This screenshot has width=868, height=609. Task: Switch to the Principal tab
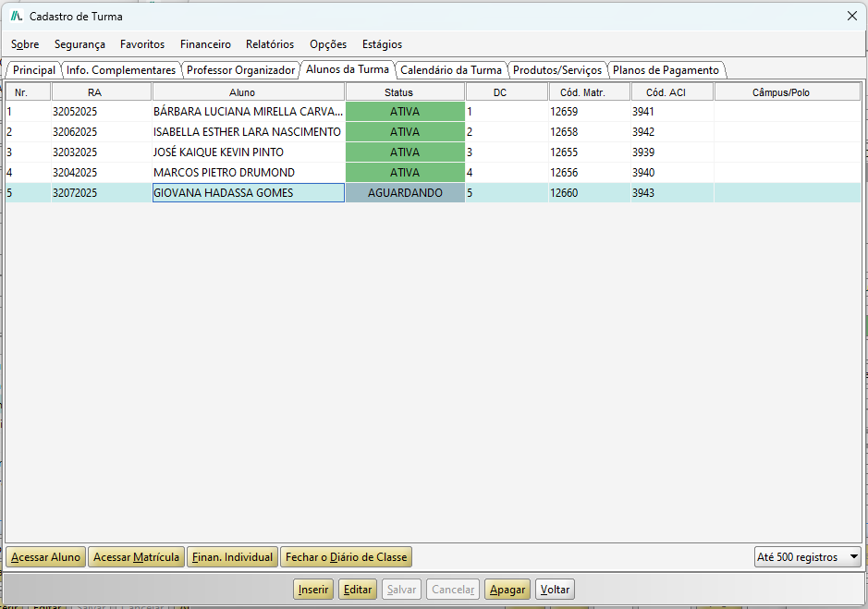[x=34, y=70]
